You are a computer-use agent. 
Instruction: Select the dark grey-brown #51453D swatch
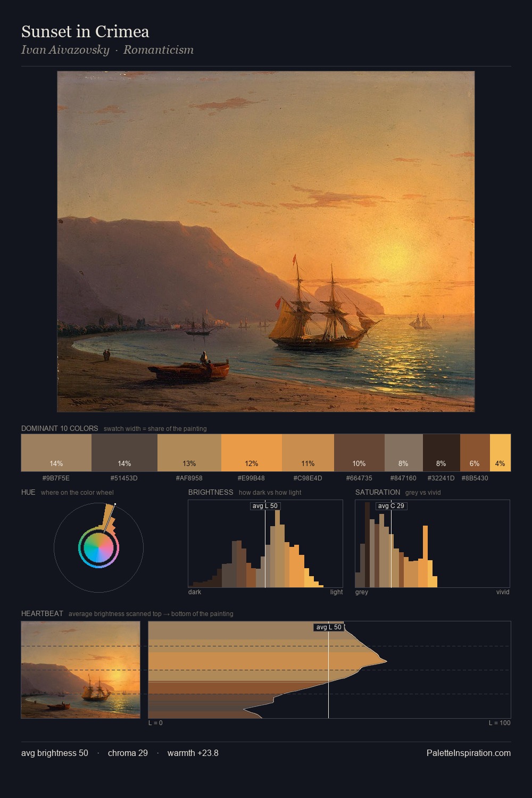tap(124, 453)
